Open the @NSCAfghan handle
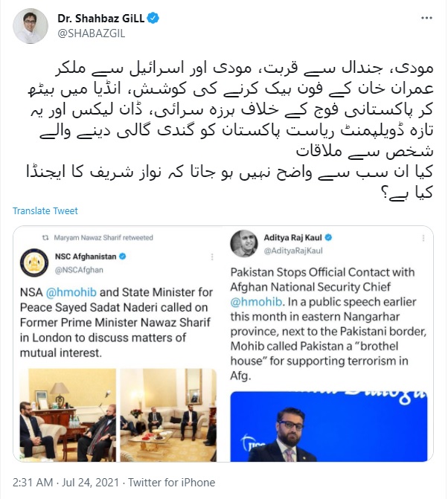The image size is (448, 499). pyautogui.click(x=79, y=270)
